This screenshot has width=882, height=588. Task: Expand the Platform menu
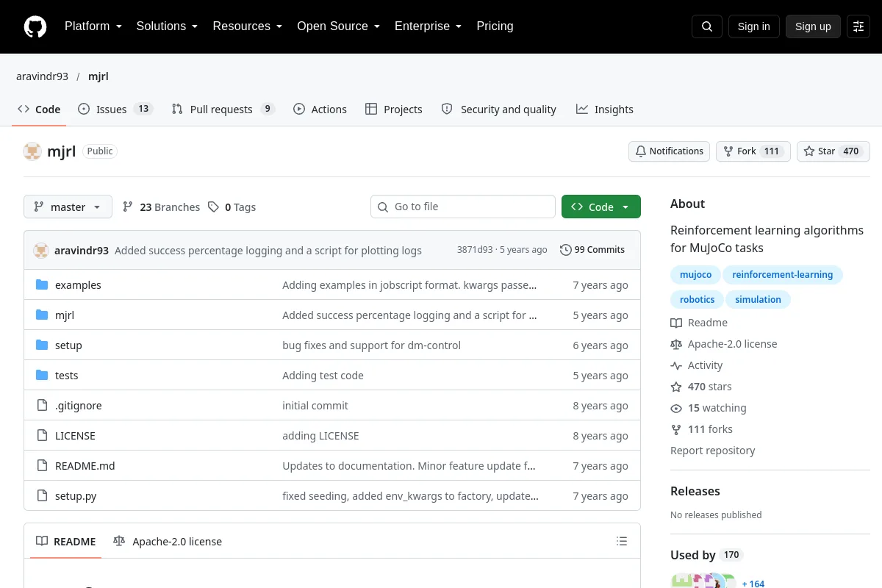tap(93, 26)
